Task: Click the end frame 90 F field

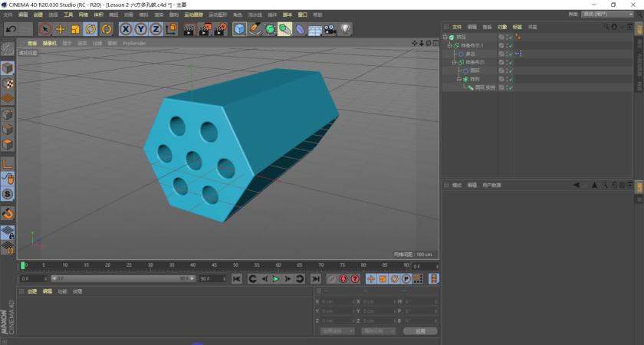Action: coord(212,278)
